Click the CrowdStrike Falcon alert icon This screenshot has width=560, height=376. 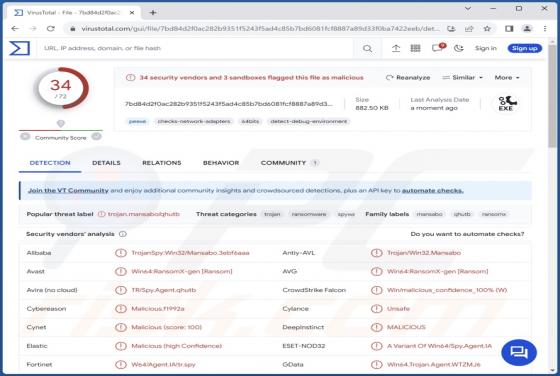click(376, 290)
